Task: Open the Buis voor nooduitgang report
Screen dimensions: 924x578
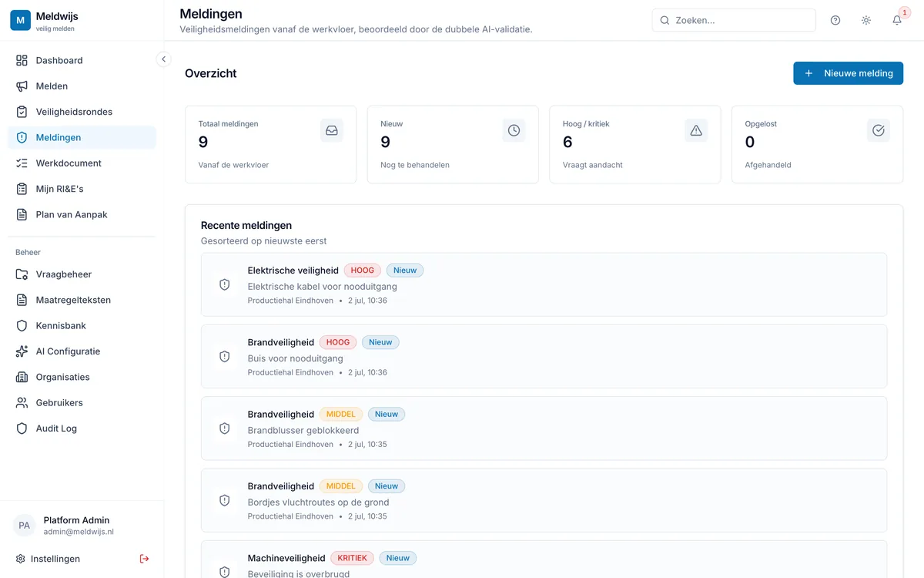Action: coord(544,356)
